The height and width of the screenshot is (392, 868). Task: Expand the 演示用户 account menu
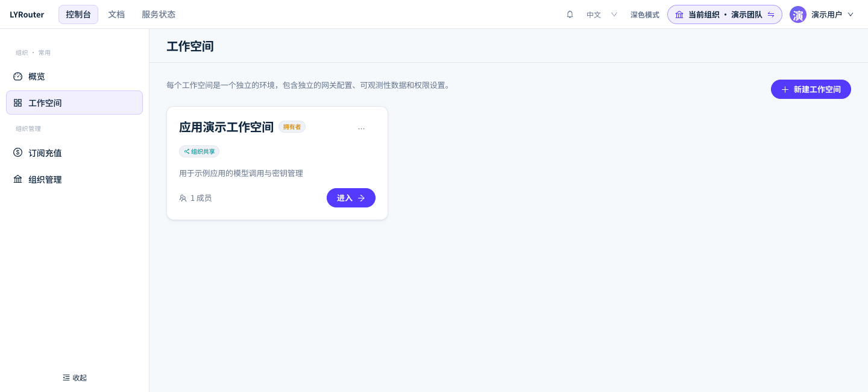[832, 14]
